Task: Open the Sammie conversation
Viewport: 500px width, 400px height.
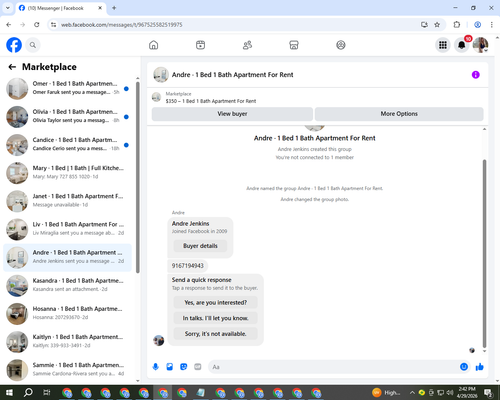Action: (67, 370)
